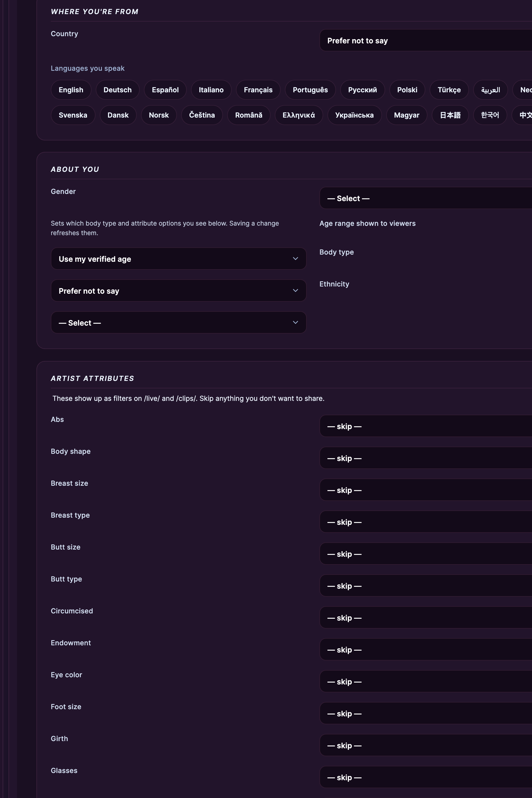Open the Butt size skip dropdown

pos(426,554)
